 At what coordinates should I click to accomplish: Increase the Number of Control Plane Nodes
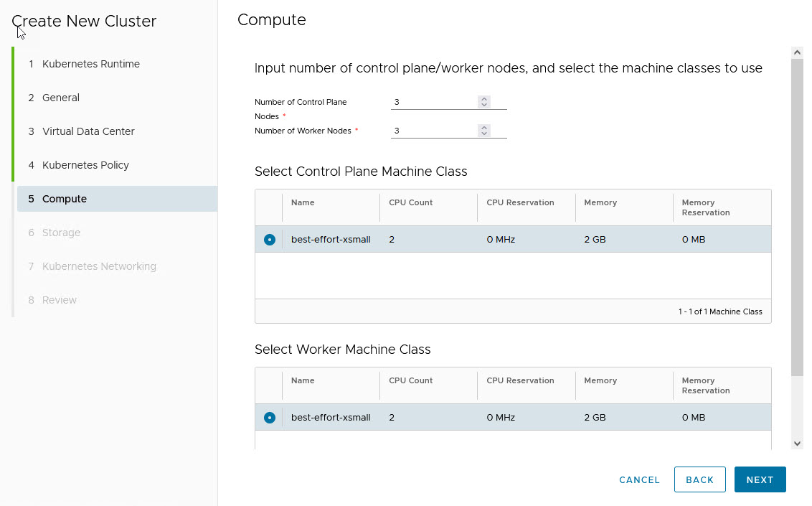point(484,99)
